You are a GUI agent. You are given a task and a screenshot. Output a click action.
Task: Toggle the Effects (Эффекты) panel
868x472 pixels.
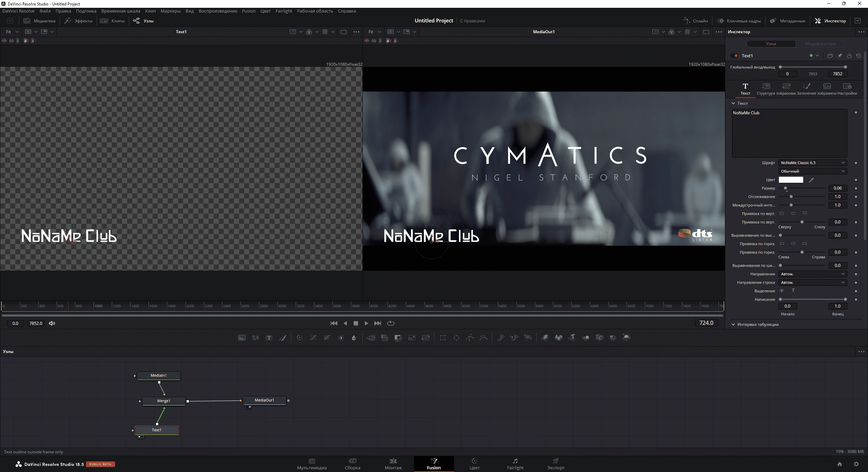coord(78,21)
